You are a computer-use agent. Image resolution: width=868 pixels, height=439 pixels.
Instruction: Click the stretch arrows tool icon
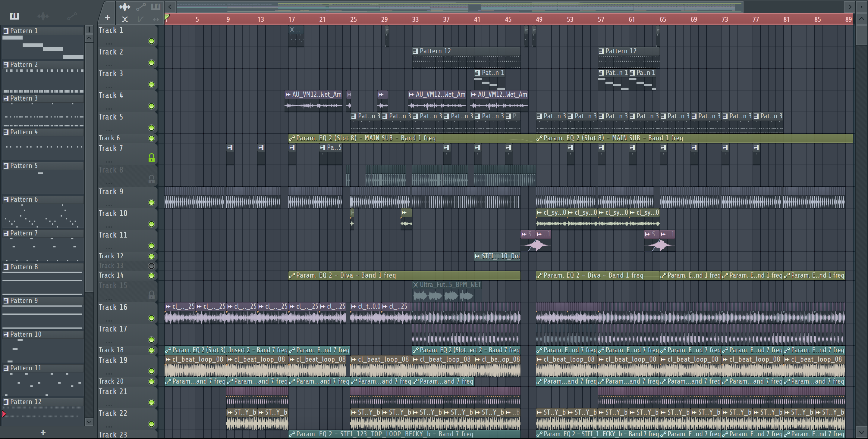[x=156, y=19]
